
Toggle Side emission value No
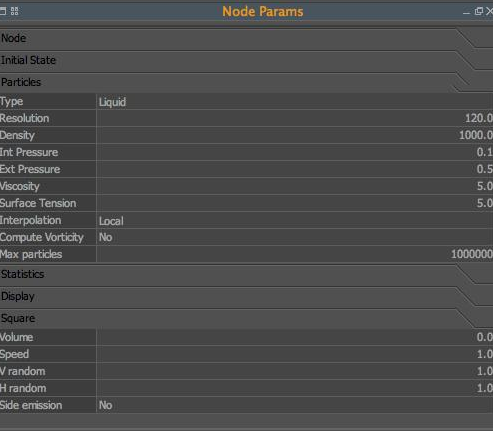coord(295,405)
